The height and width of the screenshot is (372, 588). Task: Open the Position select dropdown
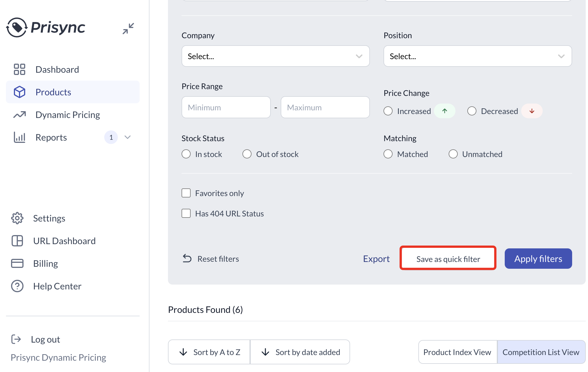tap(477, 56)
